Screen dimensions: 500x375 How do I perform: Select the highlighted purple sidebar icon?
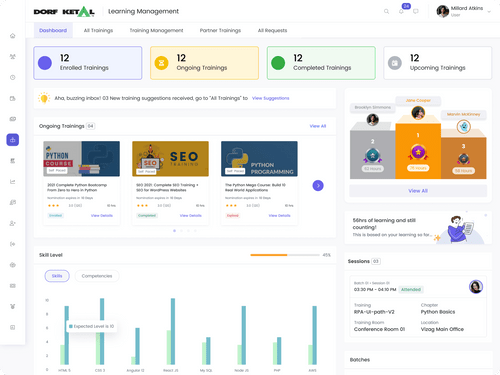[x=13, y=140]
